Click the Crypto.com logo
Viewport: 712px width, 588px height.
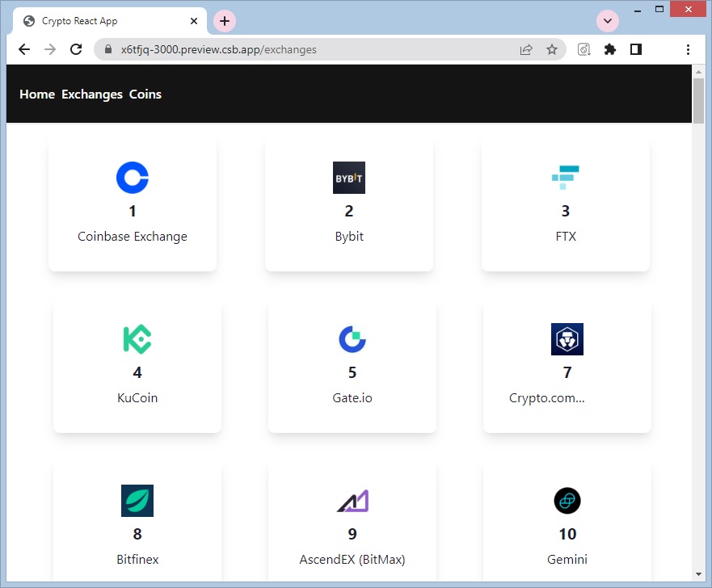(567, 339)
